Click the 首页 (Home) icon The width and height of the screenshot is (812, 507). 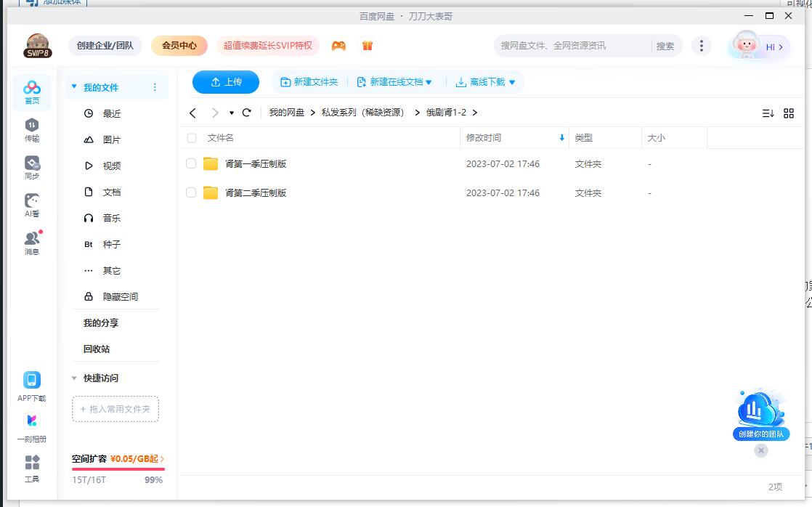point(31,89)
